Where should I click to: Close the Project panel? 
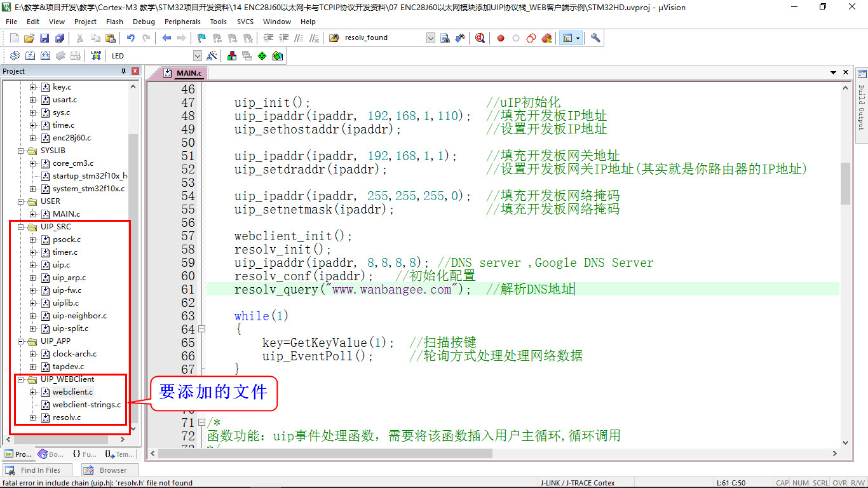tap(135, 71)
